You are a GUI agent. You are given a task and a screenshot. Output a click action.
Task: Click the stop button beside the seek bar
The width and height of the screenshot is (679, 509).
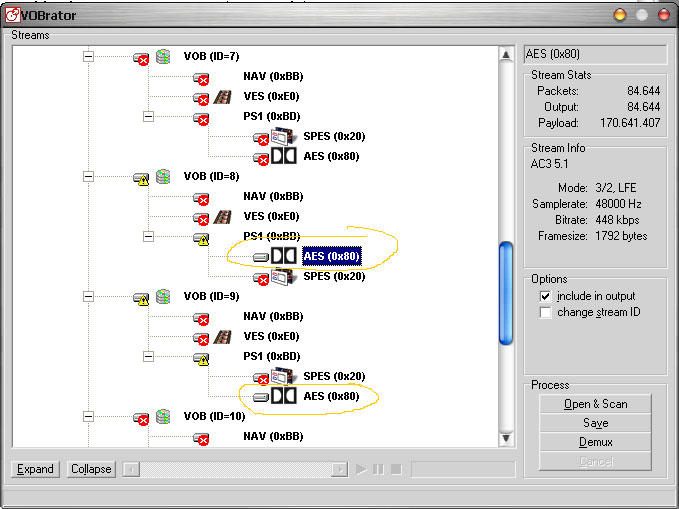click(396, 469)
